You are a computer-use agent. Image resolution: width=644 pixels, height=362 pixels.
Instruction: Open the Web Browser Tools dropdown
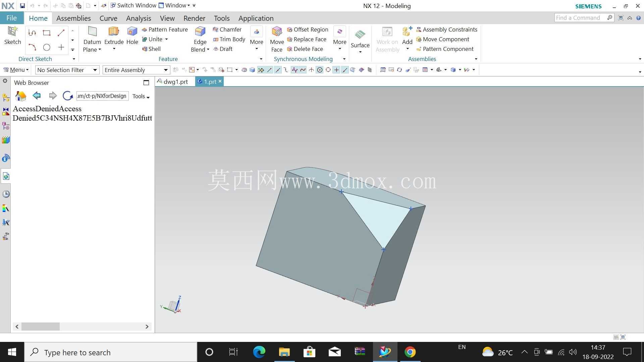point(141,96)
